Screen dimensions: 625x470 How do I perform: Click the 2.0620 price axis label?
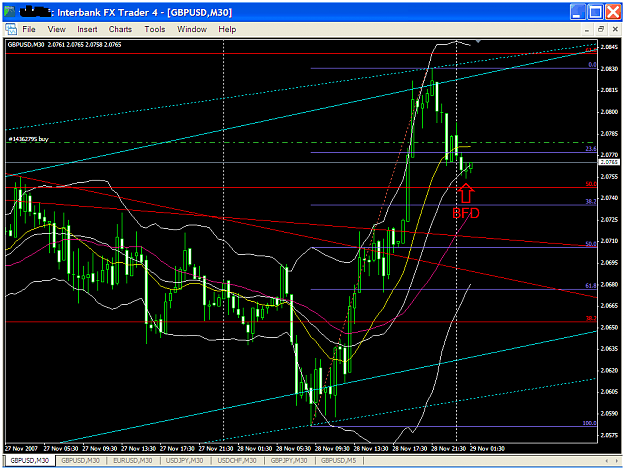(609, 370)
